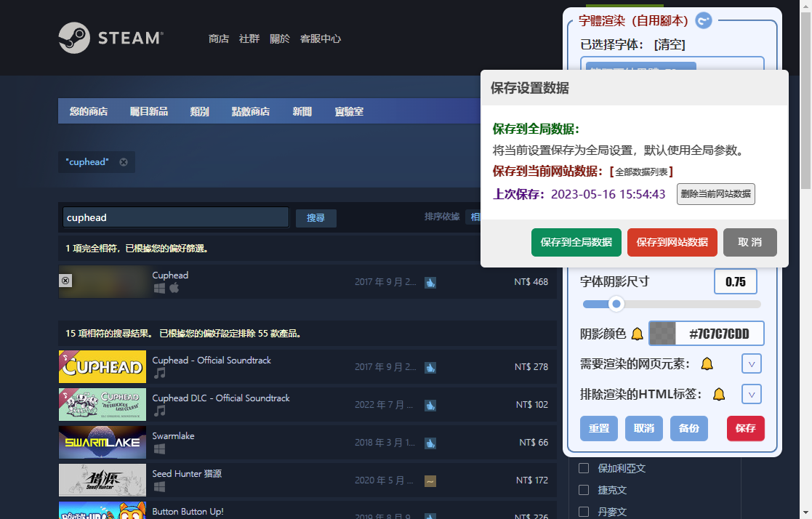Expand the 排除渲染的HTML标签 dropdown

pyautogui.click(x=751, y=394)
